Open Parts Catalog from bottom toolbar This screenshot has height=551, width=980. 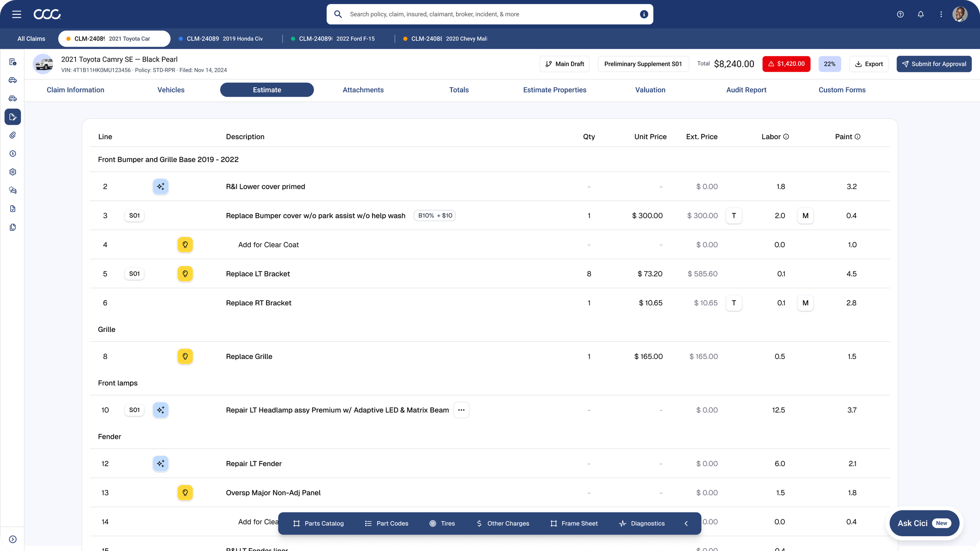318,524
